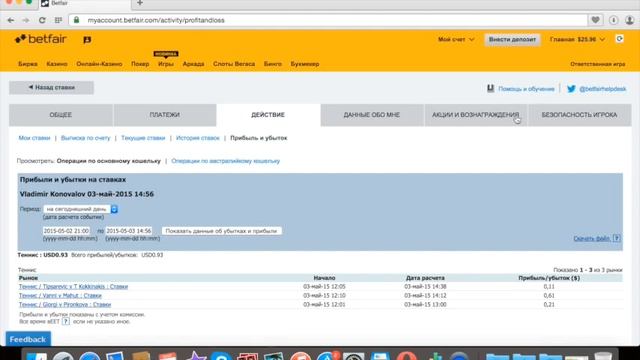Click the Twitter bird icon

(x=571, y=89)
